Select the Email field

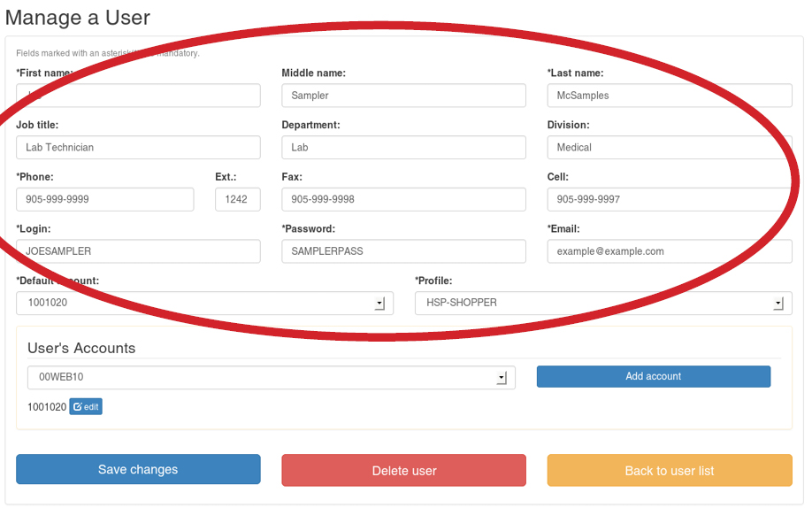point(669,251)
